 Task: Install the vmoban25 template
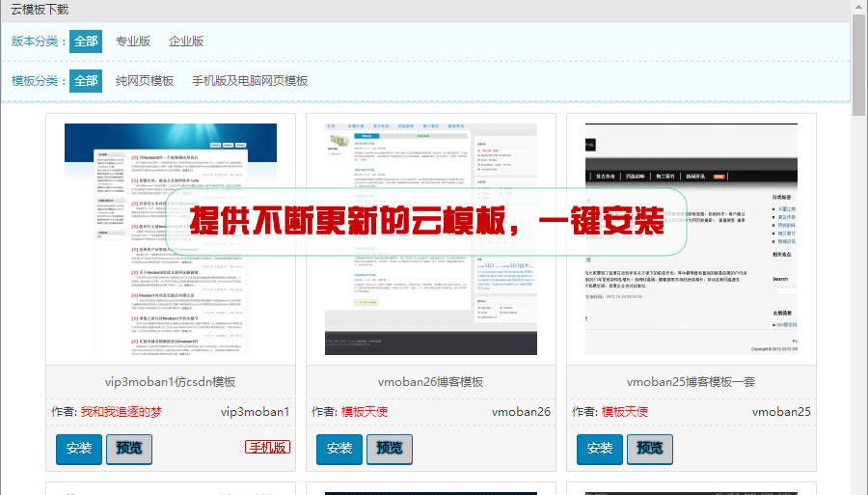[600, 449]
